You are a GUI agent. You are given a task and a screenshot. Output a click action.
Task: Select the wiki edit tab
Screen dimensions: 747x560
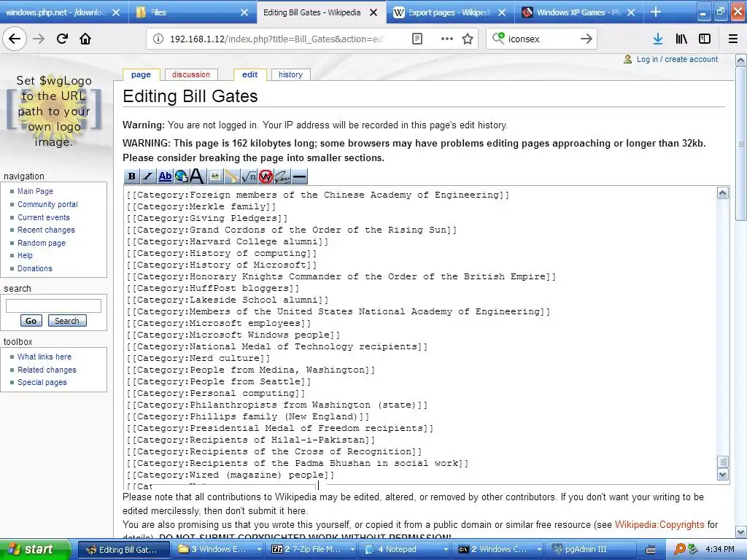pyautogui.click(x=249, y=74)
